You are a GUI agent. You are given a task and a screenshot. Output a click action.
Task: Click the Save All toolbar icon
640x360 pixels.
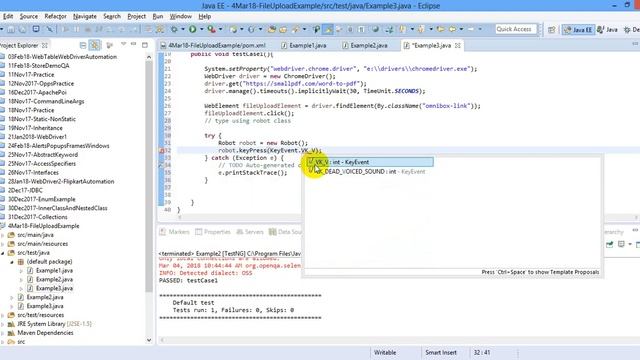[x=22, y=29]
